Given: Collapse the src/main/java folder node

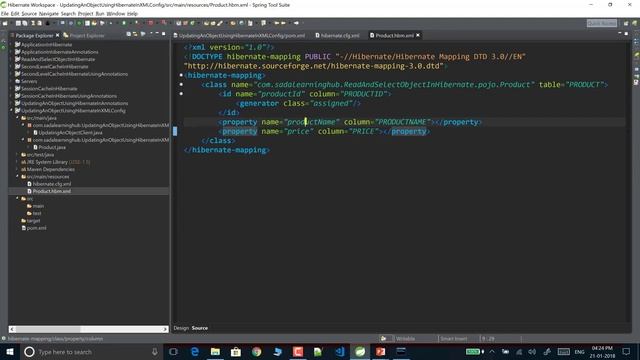Looking at the screenshot, I should tap(17, 118).
